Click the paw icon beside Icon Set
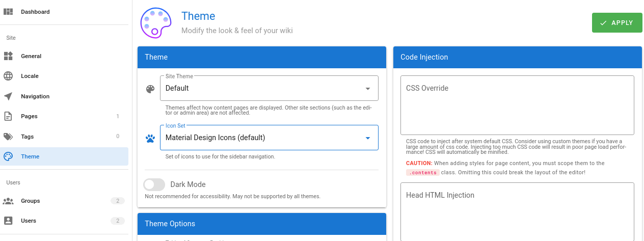Screen dimensions: 644x241 click(x=150, y=138)
